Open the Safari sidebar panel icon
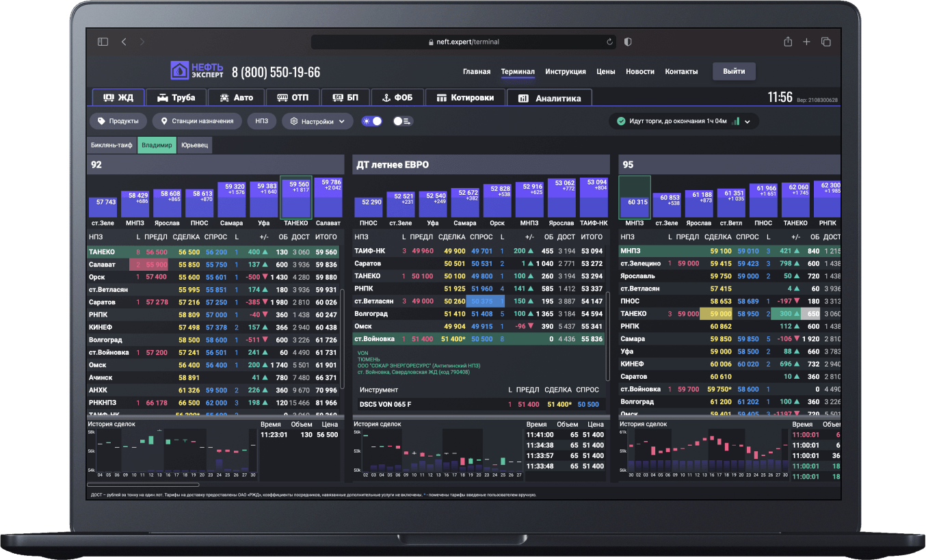Viewport: 926px width, 560px height. pyautogui.click(x=103, y=42)
